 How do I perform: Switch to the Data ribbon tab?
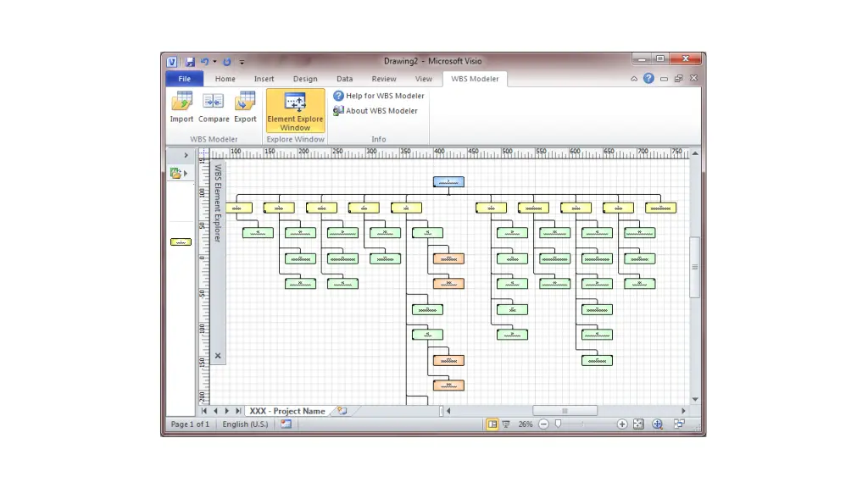344,79
